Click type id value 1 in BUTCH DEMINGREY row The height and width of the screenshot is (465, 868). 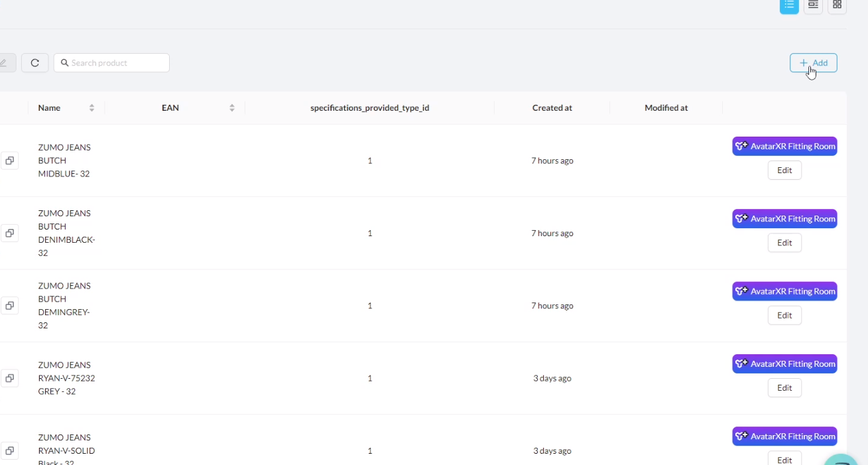[370, 306]
